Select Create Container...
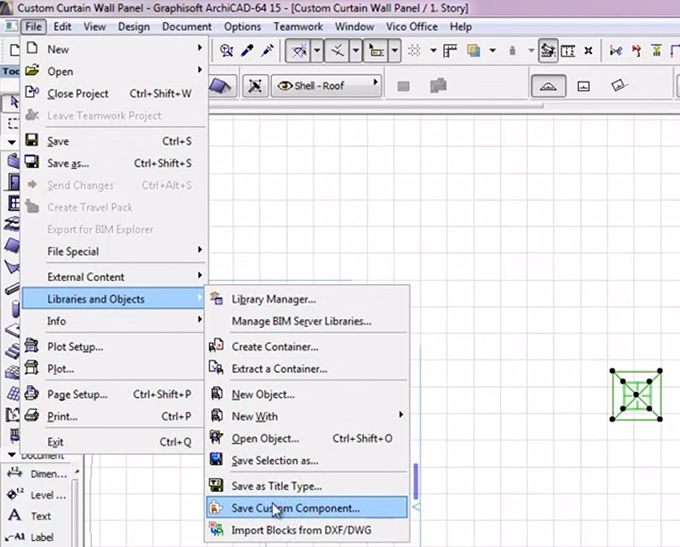The width and height of the screenshot is (680, 547). (x=307, y=347)
